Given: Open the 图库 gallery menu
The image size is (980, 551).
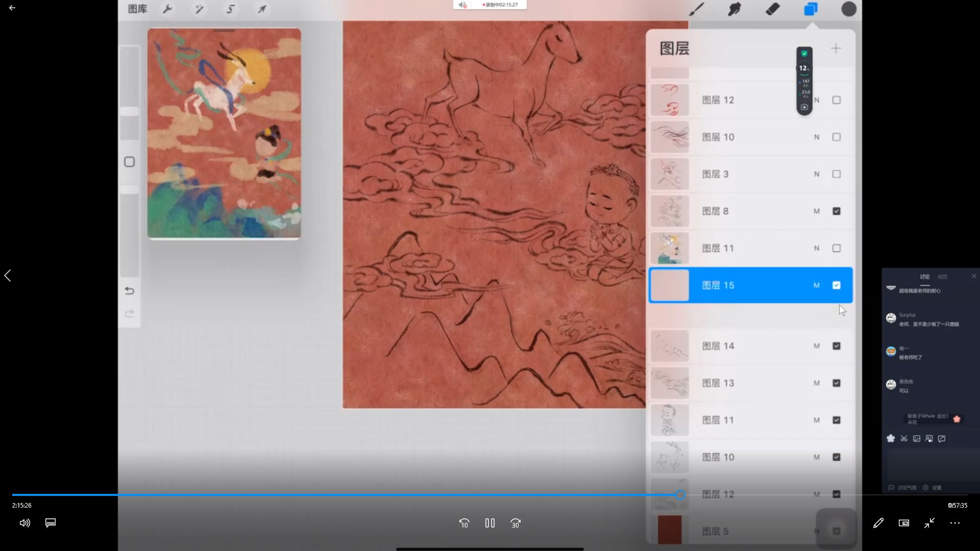Looking at the screenshot, I should coord(137,9).
